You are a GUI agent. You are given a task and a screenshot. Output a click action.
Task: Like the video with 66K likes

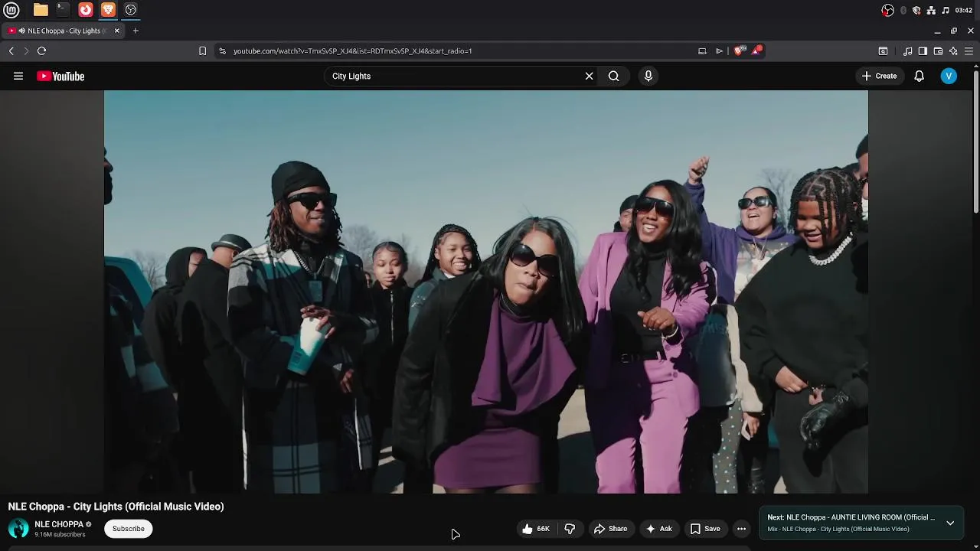pos(535,529)
